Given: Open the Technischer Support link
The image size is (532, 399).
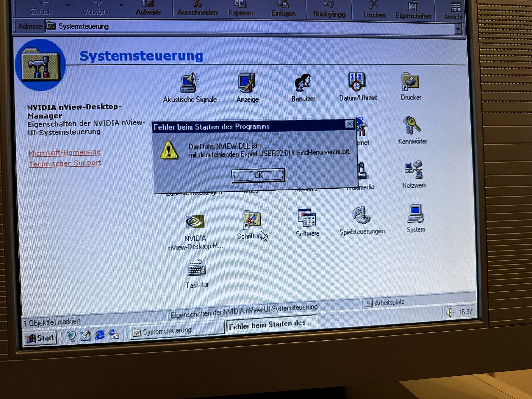Looking at the screenshot, I should [65, 163].
